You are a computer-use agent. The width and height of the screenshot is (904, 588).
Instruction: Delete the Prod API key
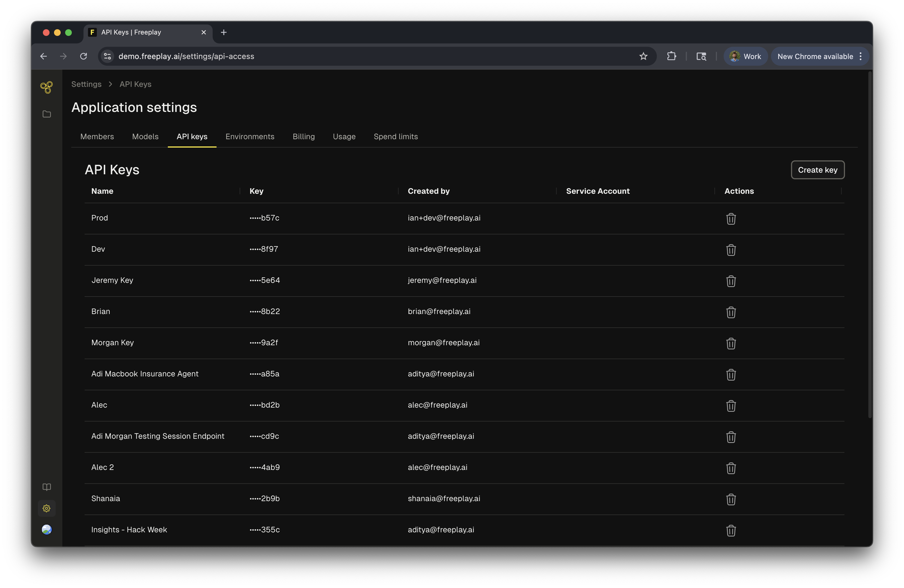coord(731,219)
